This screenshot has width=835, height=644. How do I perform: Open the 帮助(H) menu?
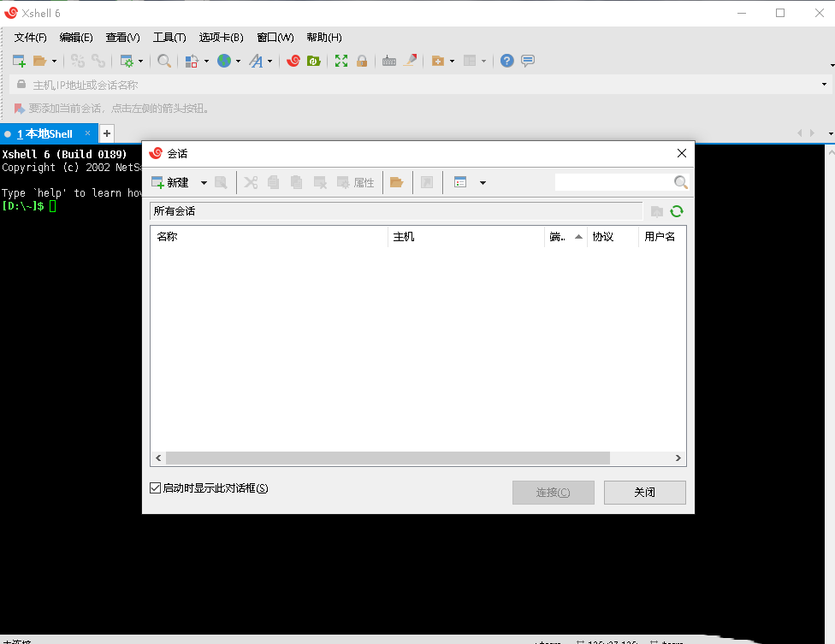pos(323,38)
